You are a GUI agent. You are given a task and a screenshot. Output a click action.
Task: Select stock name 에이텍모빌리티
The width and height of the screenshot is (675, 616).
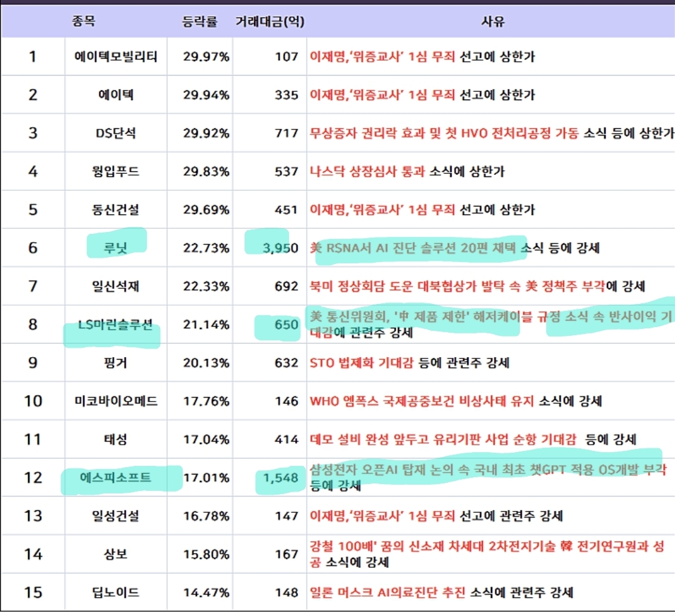(x=116, y=56)
